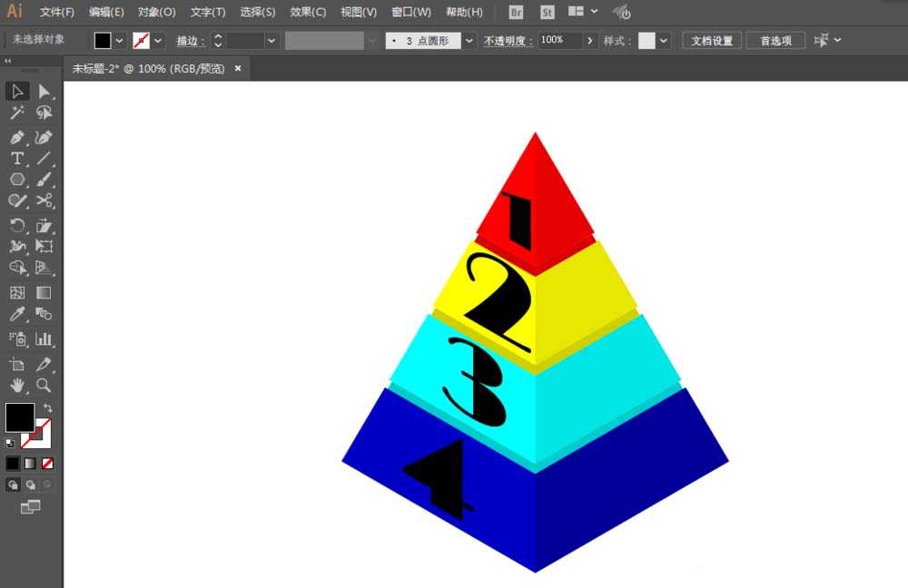Click the 文档设置 button

712,41
